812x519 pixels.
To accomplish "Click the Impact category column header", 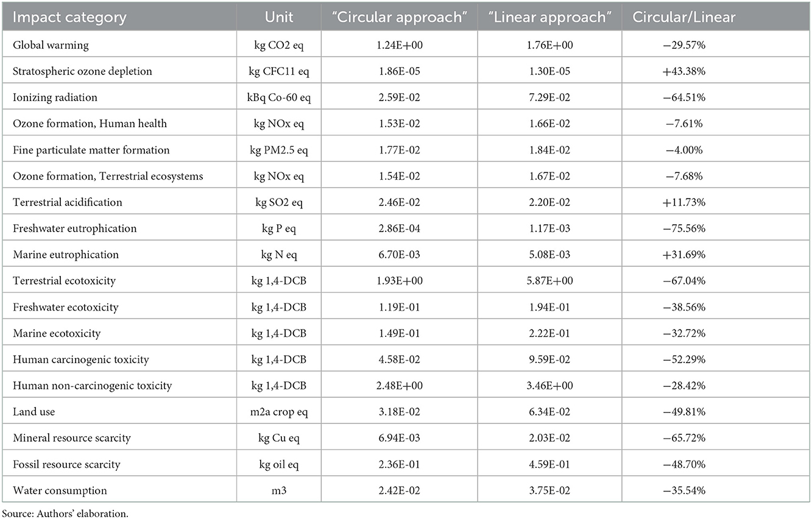I will pos(69,16).
